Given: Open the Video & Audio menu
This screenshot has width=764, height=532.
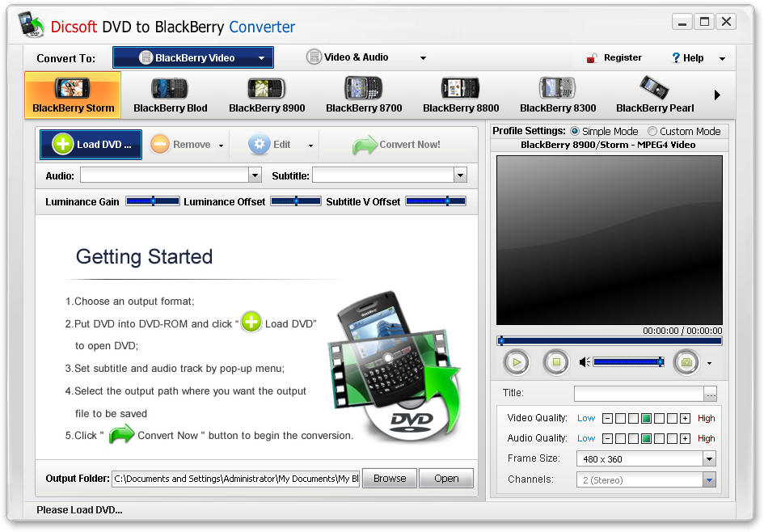Looking at the screenshot, I should [x=348, y=57].
